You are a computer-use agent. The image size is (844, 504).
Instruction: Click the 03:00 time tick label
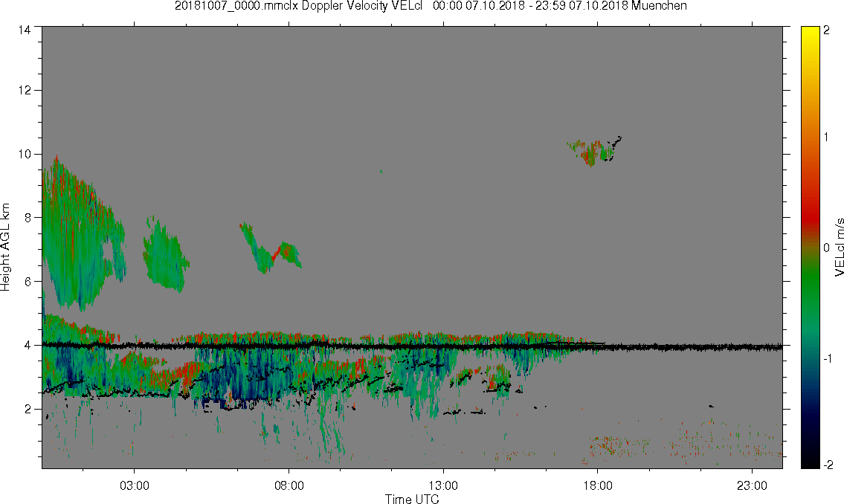pos(134,485)
